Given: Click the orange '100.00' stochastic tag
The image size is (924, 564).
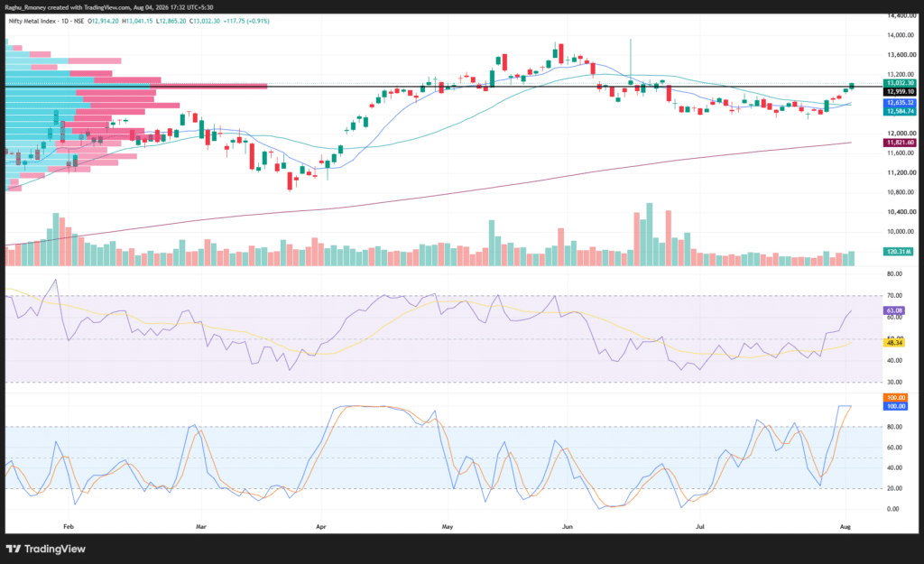Looking at the screenshot, I should pos(896,398).
